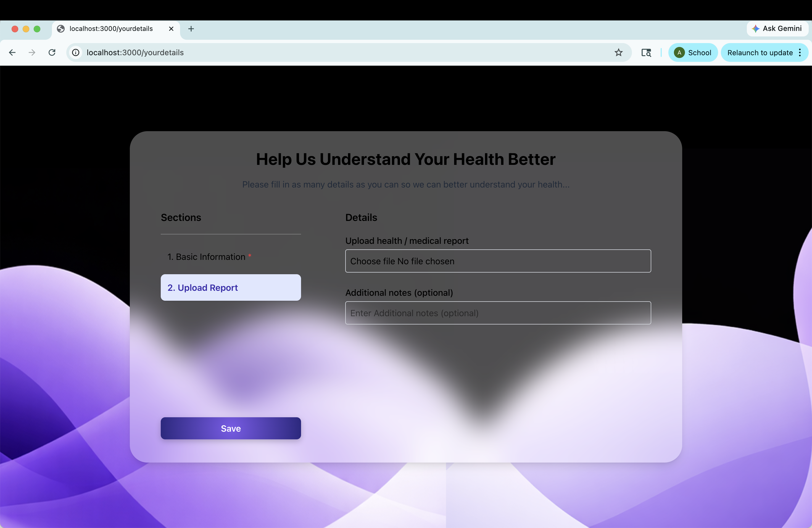View site information icon in address bar

[76, 52]
